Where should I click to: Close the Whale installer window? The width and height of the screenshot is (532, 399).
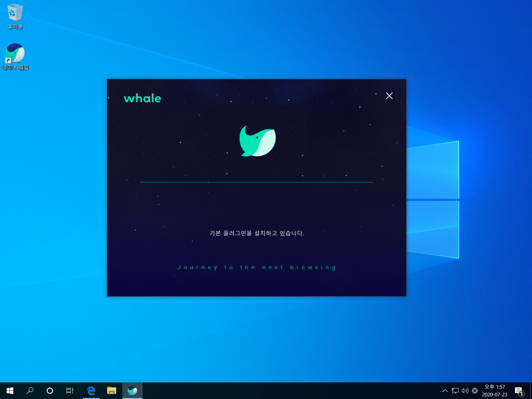click(x=389, y=96)
